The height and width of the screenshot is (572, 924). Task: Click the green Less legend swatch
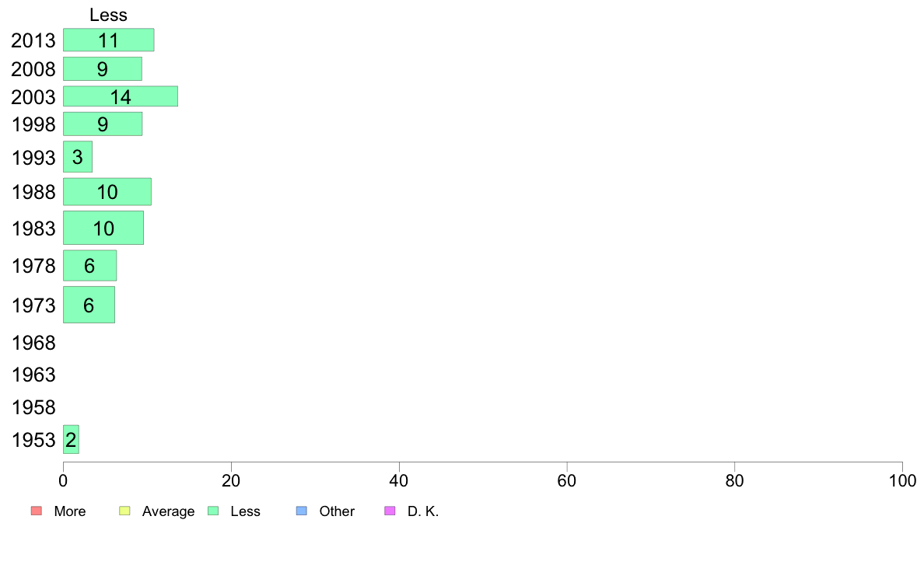point(212,511)
